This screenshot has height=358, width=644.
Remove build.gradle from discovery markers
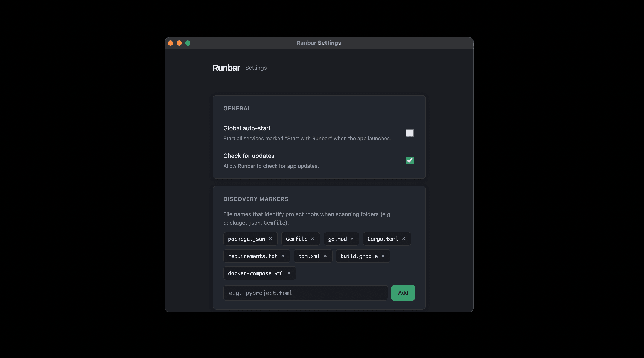[383, 256]
